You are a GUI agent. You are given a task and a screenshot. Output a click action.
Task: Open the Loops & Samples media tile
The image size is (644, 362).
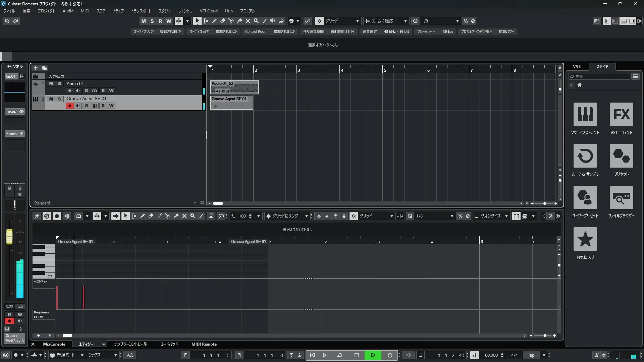[x=585, y=156]
